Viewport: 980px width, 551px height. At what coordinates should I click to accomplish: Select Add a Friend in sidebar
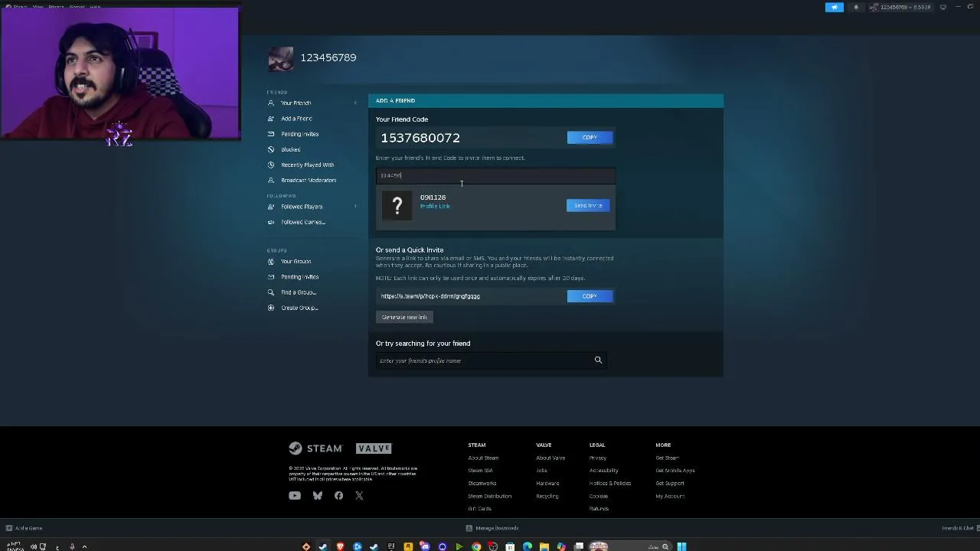coord(296,119)
